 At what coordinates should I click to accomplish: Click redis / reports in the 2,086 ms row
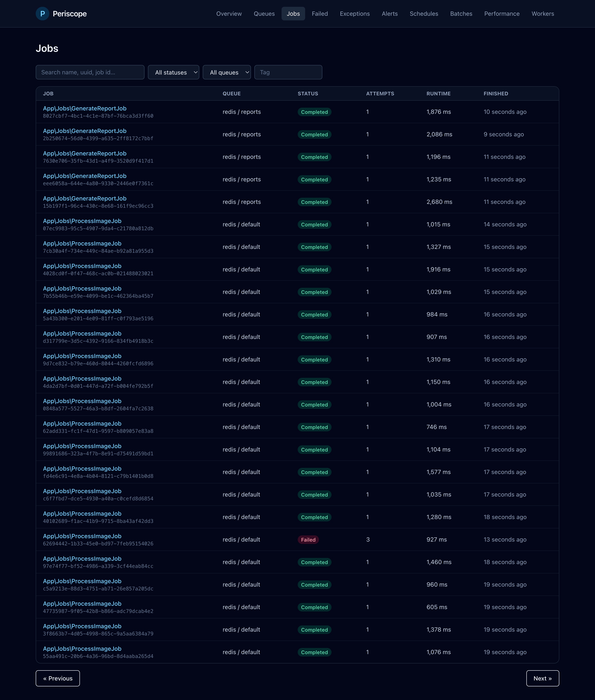tap(242, 134)
